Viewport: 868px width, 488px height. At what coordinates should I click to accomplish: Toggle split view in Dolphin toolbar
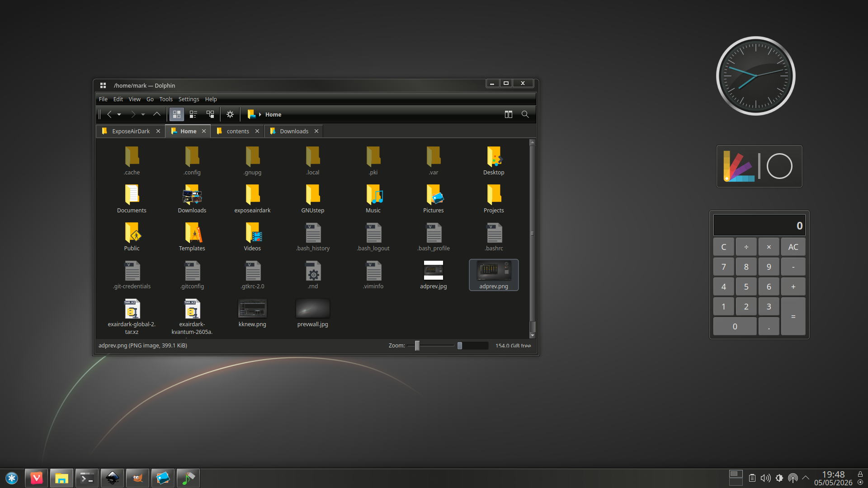[509, 114]
